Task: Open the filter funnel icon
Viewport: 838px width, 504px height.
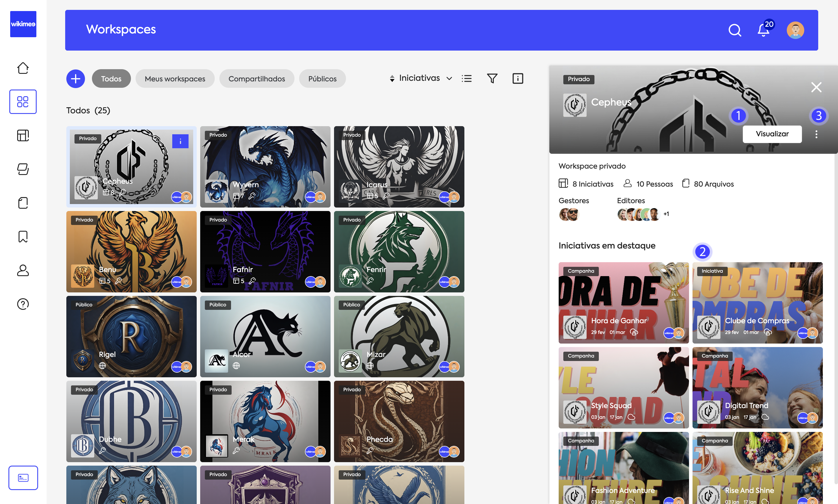Action: [x=492, y=78]
